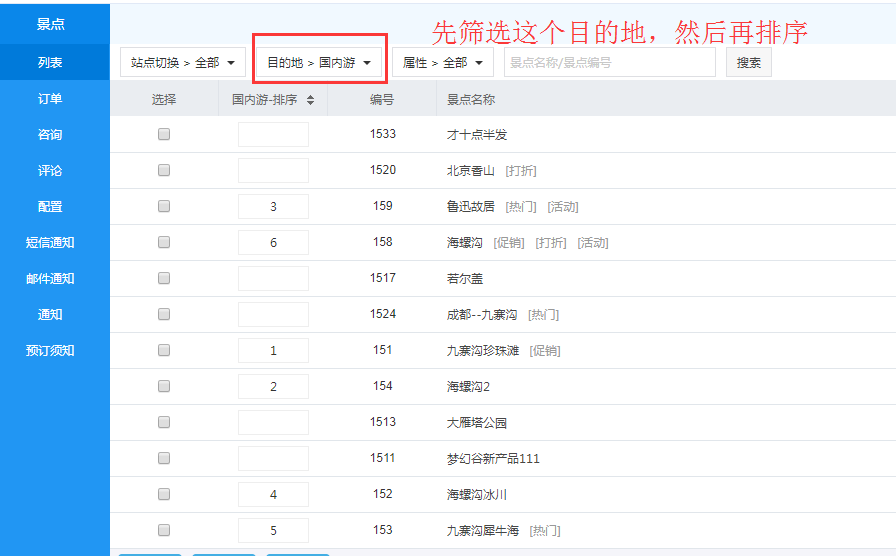Viewport: 896px width, 556px height.
Task: Open 邮件通知 from the left menu
Action: pos(50,278)
